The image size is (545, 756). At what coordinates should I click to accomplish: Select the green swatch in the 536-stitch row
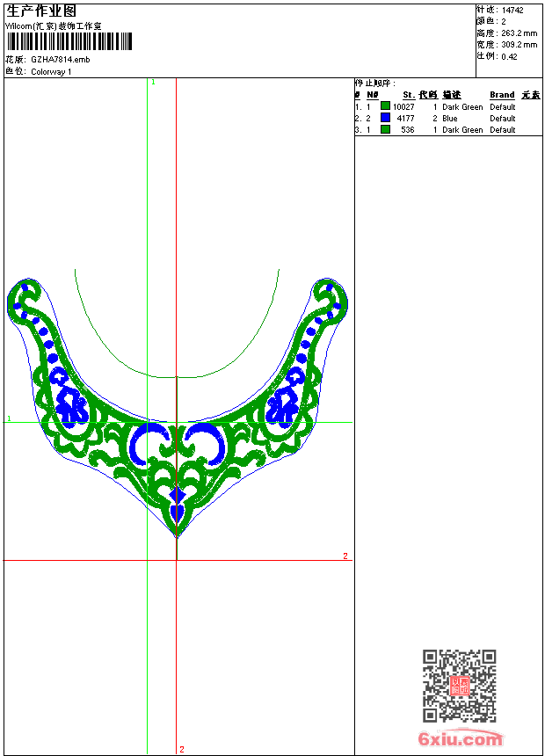(385, 129)
